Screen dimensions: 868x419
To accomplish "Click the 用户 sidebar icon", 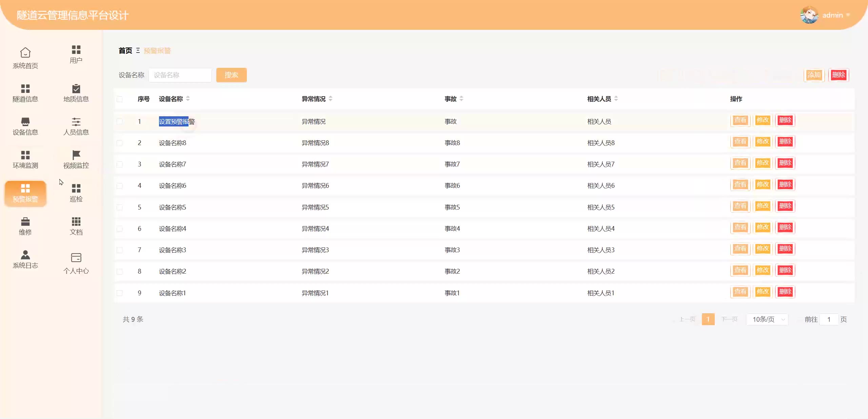I will pyautogui.click(x=76, y=50).
